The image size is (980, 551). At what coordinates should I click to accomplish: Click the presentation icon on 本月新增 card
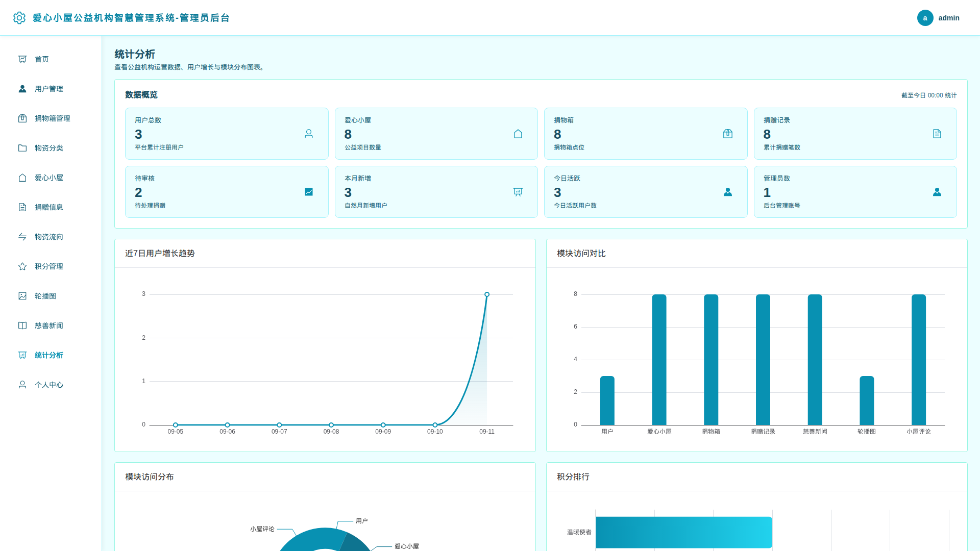tap(518, 192)
